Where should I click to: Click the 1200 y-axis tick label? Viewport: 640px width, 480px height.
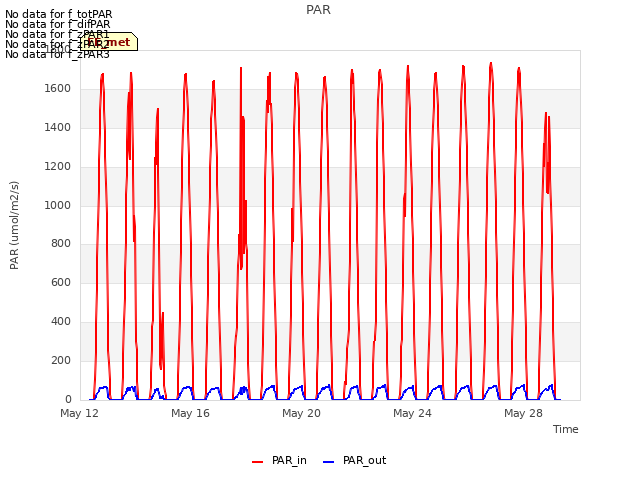click(x=58, y=167)
